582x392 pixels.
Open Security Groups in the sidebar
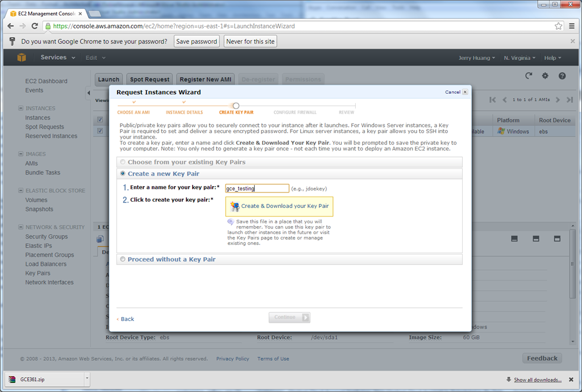click(x=47, y=236)
